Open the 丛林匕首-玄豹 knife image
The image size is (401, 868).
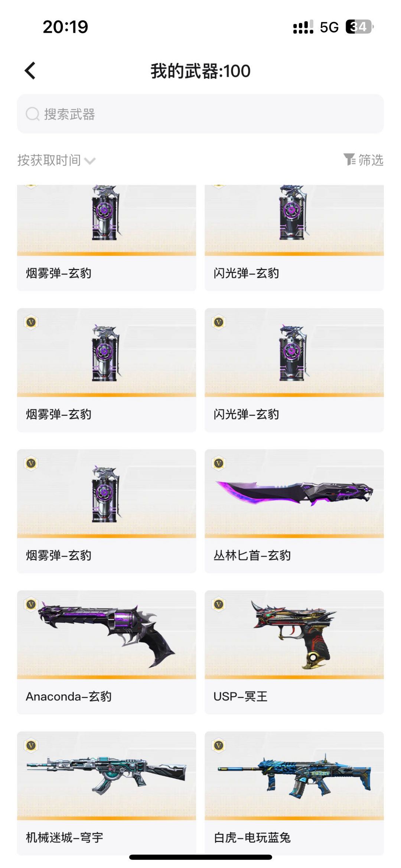tap(294, 493)
